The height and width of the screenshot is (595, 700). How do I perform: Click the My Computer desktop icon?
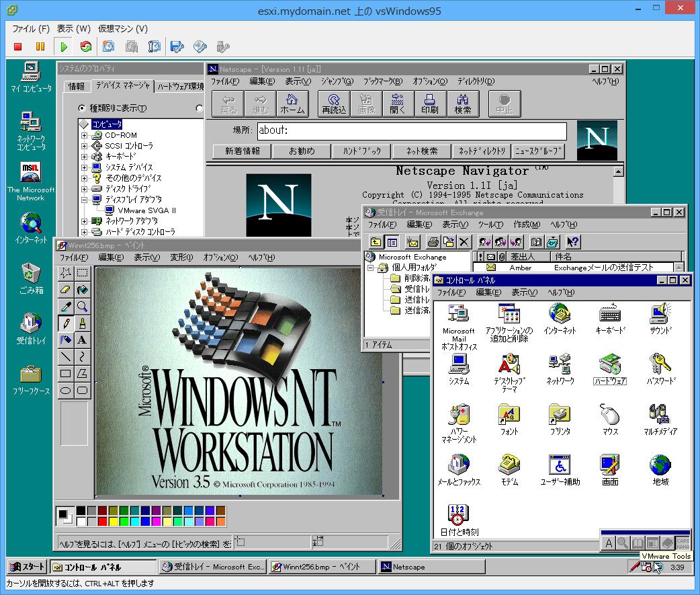pyautogui.click(x=31, y=77)
